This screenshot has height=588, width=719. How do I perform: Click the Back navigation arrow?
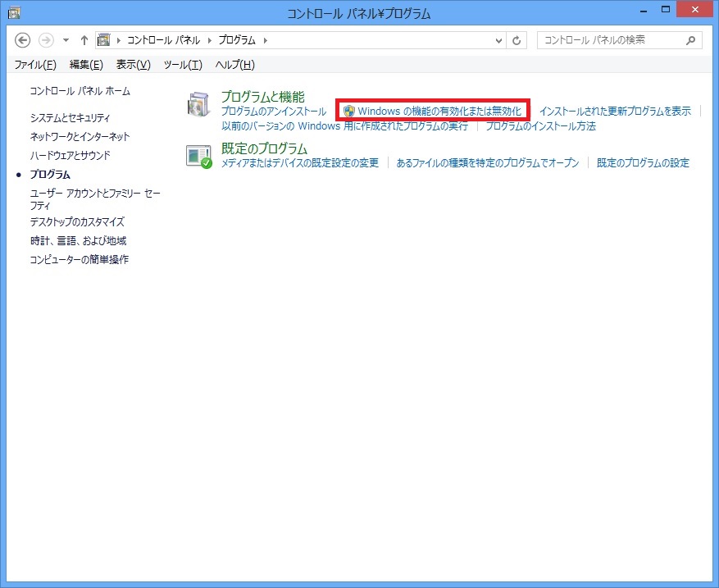point(22,40)
